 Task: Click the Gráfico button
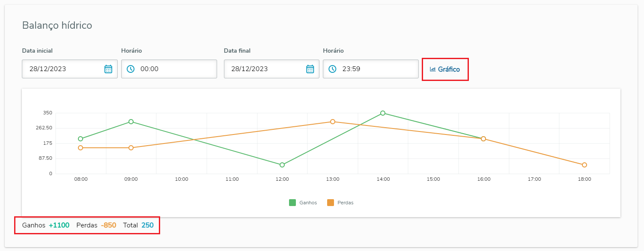[445, 69]
